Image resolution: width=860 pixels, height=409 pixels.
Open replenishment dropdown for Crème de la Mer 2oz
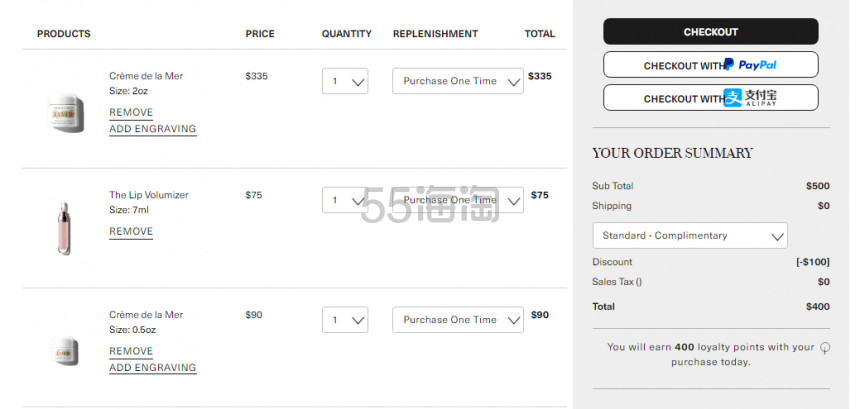pyautogui.click(x=458, y=81)
